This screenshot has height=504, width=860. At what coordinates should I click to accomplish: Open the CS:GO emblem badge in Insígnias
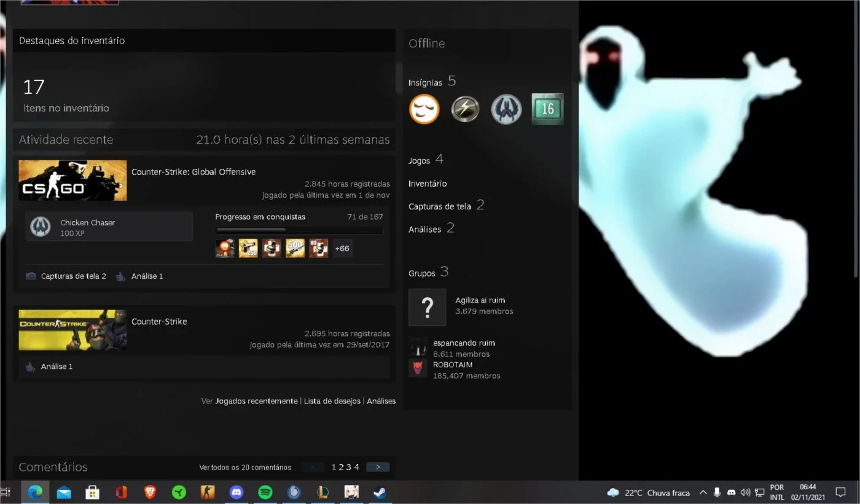[506, 109]
